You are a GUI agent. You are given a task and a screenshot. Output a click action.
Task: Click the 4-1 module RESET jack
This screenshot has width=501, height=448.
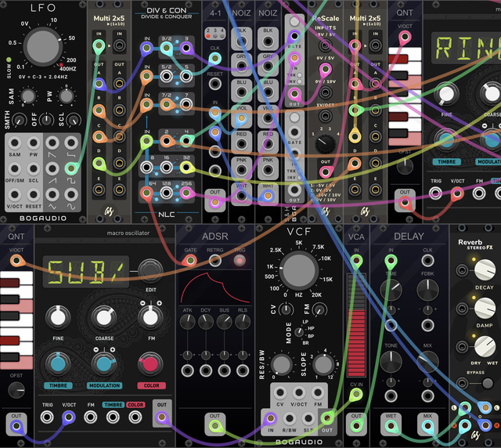(215, 84)
